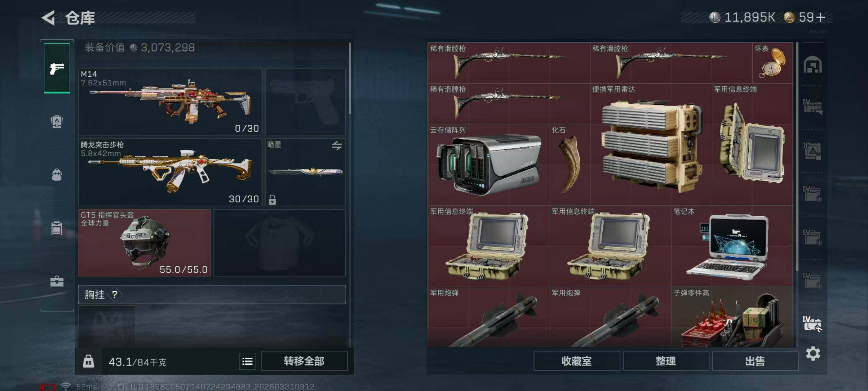Go back with the arrow beside 仓库
This screenshot has width=868, height=391.
48,18
